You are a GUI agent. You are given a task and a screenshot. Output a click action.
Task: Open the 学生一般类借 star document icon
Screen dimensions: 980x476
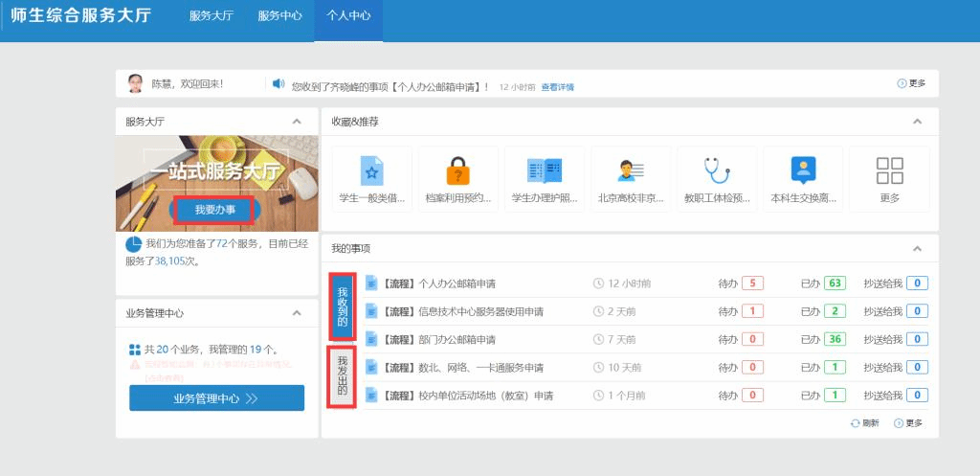tap(371, 170)
